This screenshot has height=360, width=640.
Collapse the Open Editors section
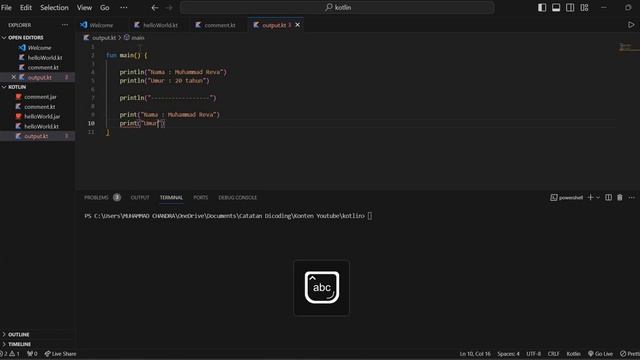25,38
